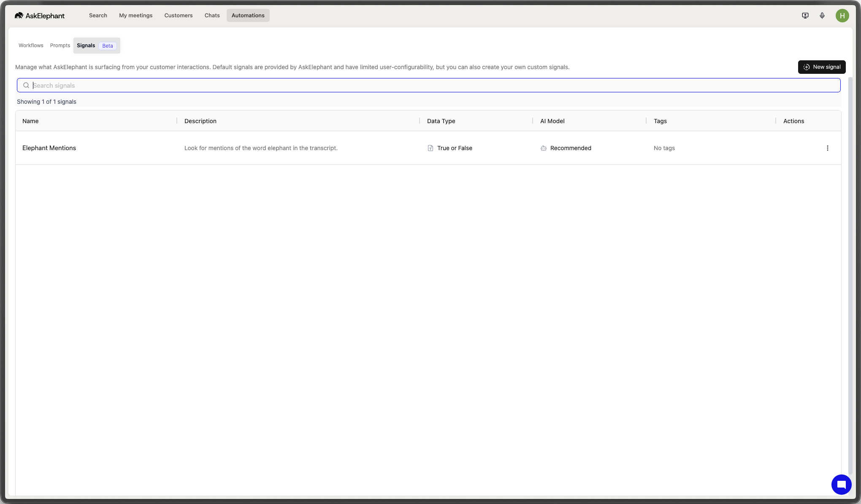861x504 pixels.
Task: Create a New signal
Action: click(x=821, y=67)
